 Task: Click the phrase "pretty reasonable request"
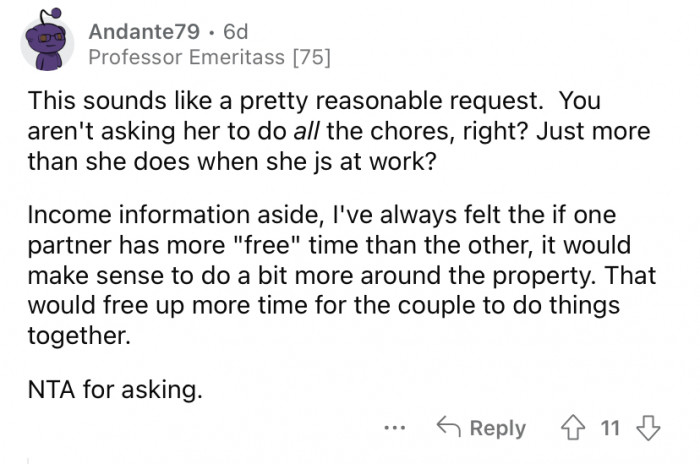(x=356, y=102)
